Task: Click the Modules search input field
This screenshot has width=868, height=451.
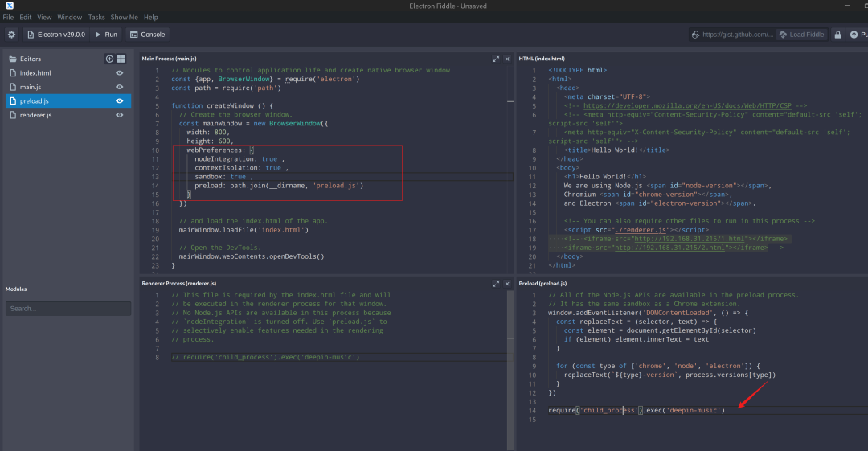Action: point(68,309)
